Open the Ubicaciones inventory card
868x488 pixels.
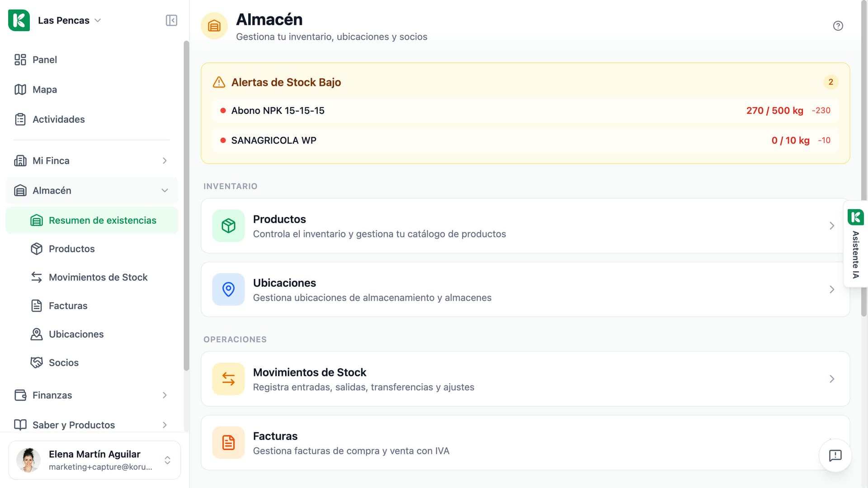tap(525, 290)
